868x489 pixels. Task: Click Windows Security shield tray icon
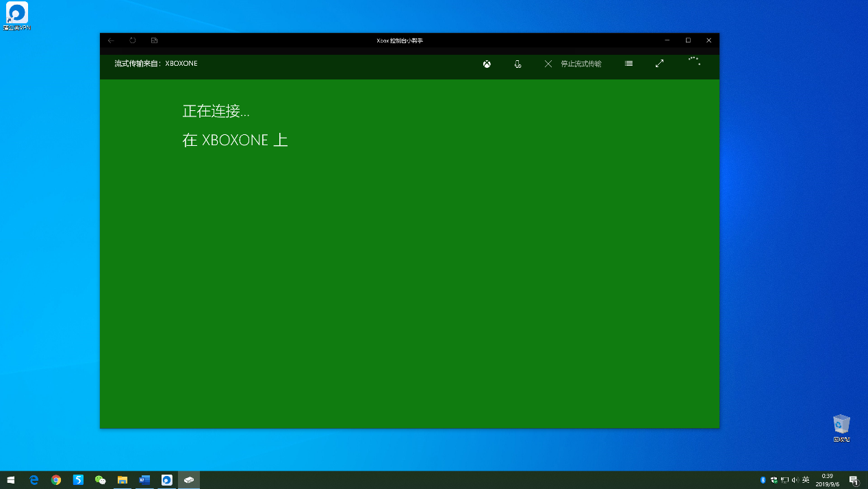[774, 480]
